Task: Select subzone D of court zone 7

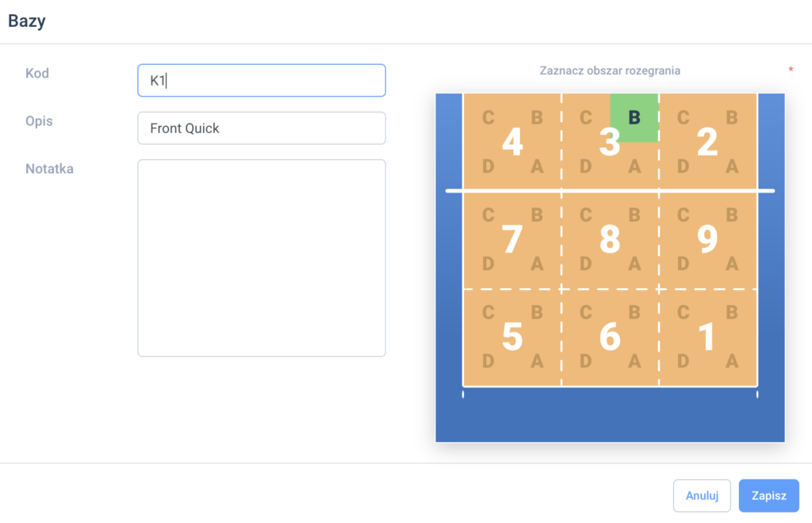Action: click(x=488, y=264)
